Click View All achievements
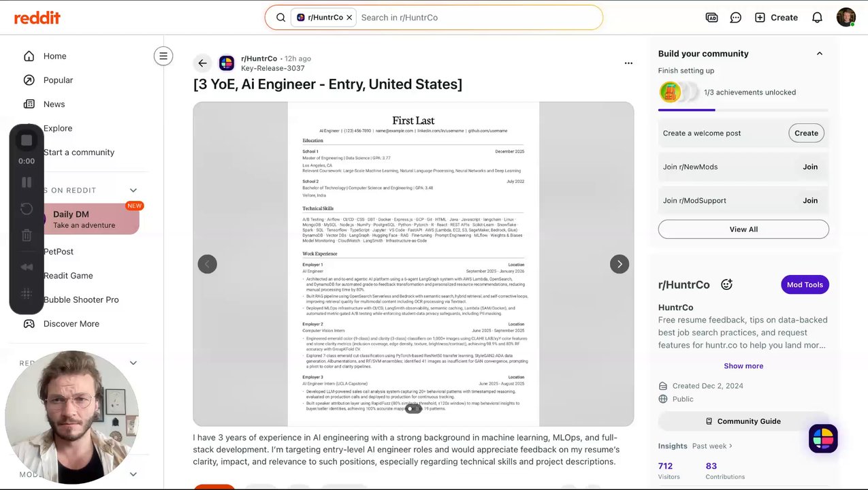Viewport: 868px width, 490px height. pyautogui.click(x=743, y=229)
